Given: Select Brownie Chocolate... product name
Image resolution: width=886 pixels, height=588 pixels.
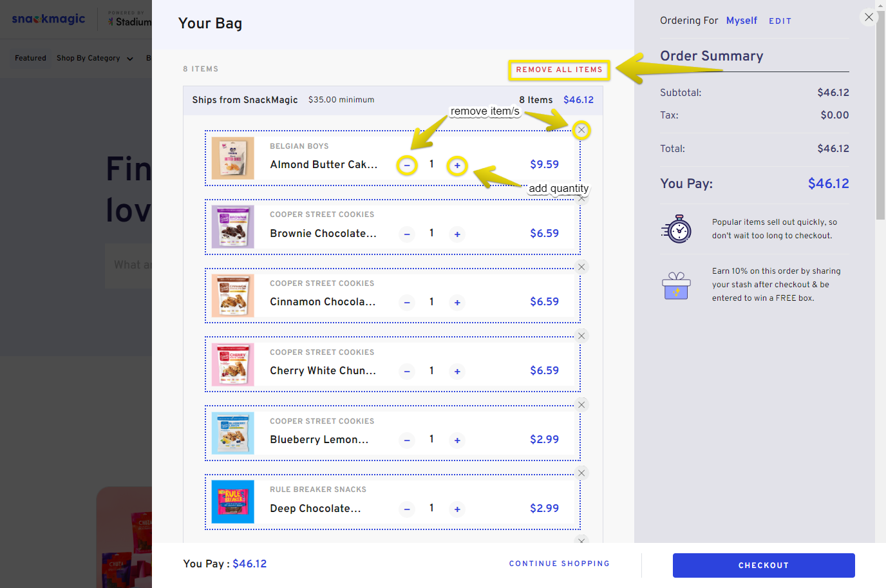Looking at the screenshot, I should 323,234.
